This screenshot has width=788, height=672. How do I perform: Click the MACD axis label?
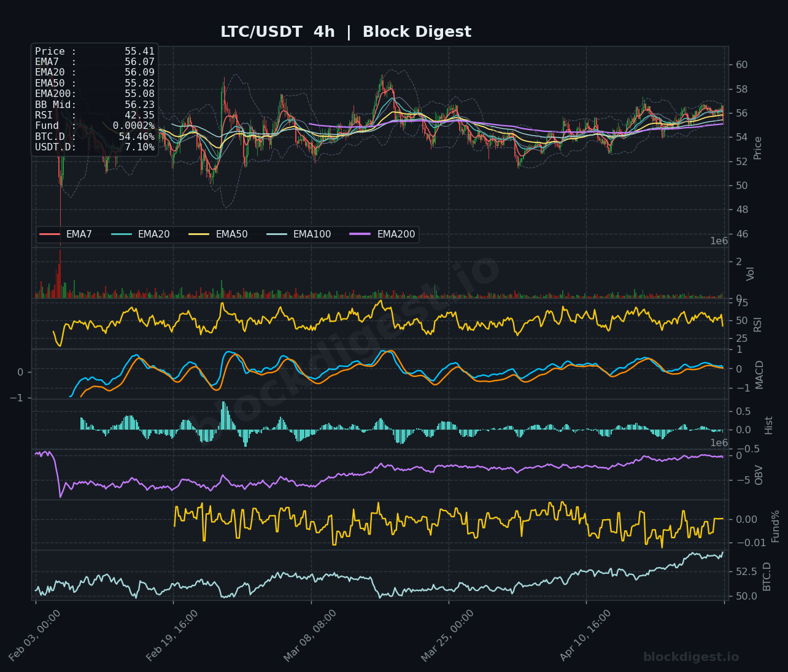pyautogui.click(x=760, y=374)
